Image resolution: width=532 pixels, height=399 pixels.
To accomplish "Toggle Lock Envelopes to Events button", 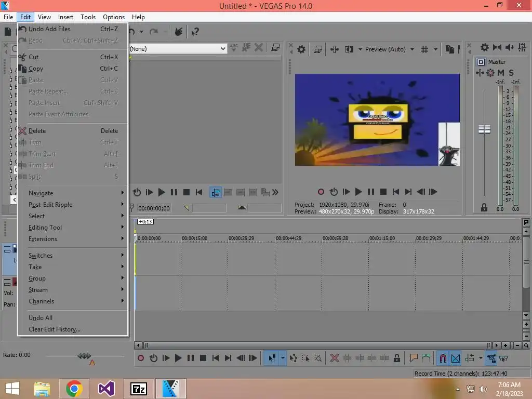I will [491, 358].
